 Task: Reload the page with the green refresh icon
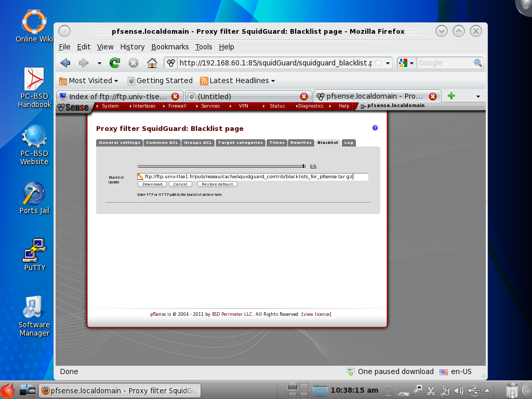115,63
